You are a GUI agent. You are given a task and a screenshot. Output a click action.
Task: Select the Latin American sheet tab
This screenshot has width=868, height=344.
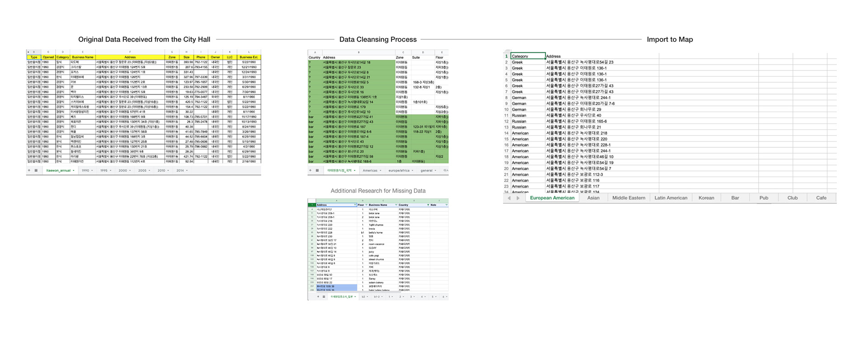point(671,198)
